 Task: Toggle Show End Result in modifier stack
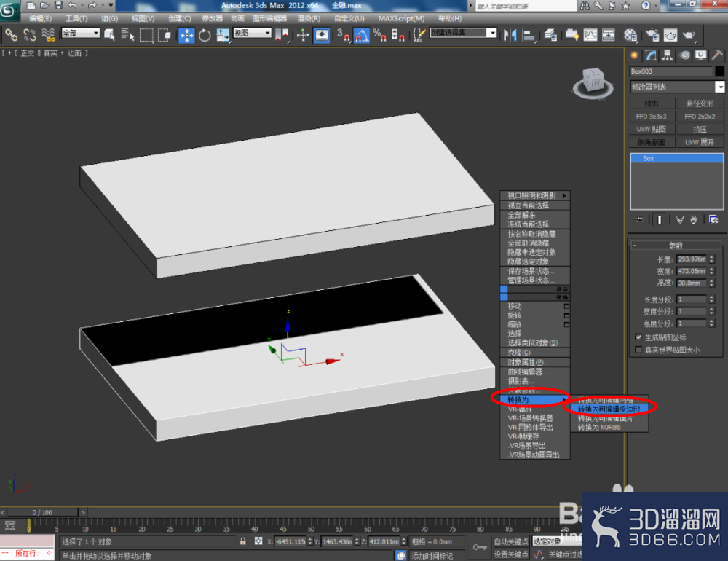[660, 220]
